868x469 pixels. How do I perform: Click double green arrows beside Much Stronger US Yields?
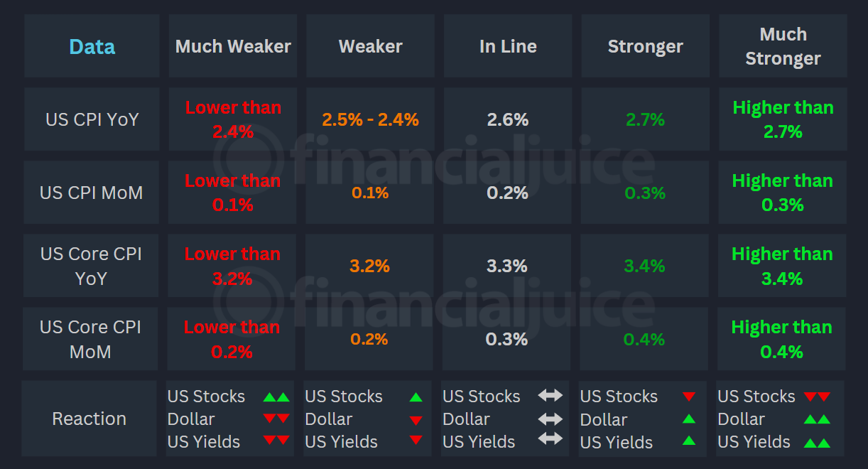tap(817, 442)
